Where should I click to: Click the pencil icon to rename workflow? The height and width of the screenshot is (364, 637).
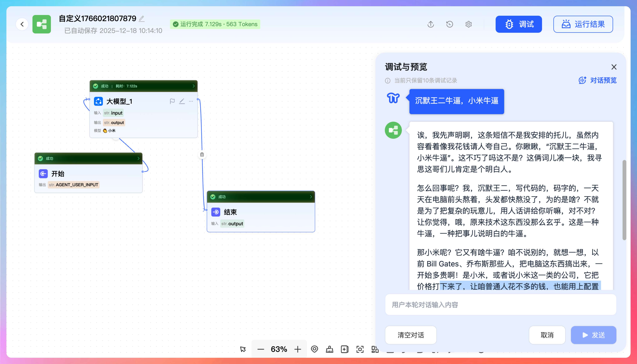[142, 19]
